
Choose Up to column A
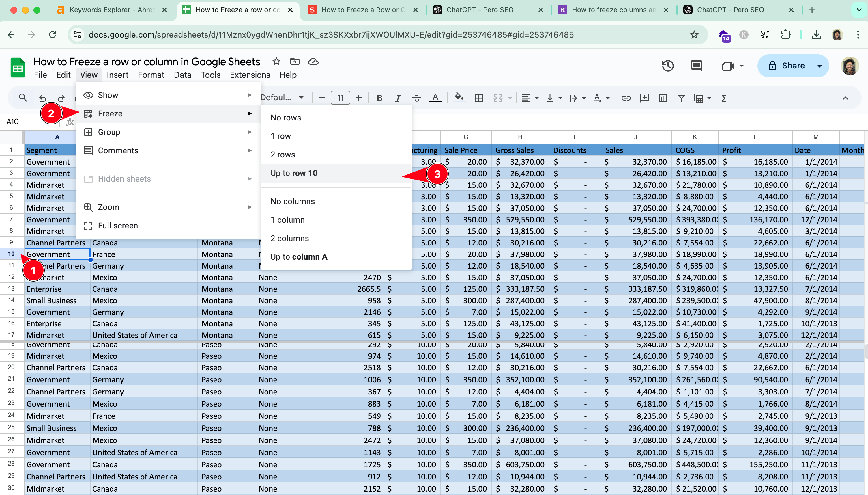(336, 257)
